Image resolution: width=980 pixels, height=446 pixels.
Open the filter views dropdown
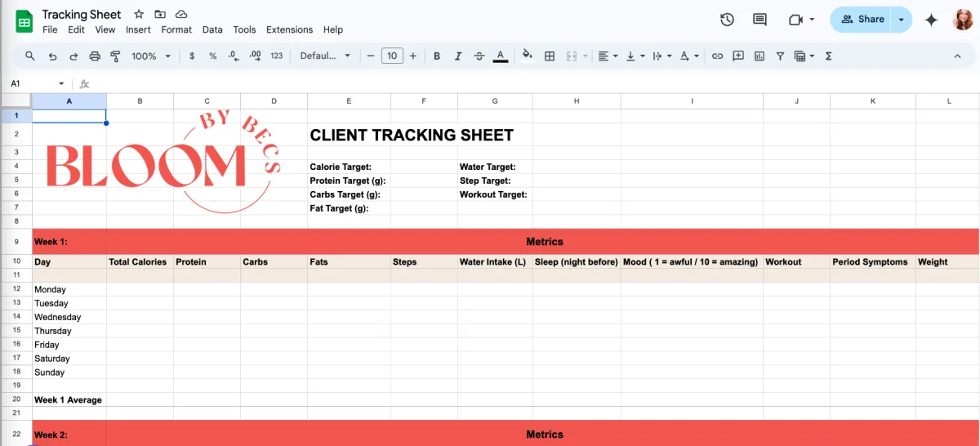coord(804,56)
